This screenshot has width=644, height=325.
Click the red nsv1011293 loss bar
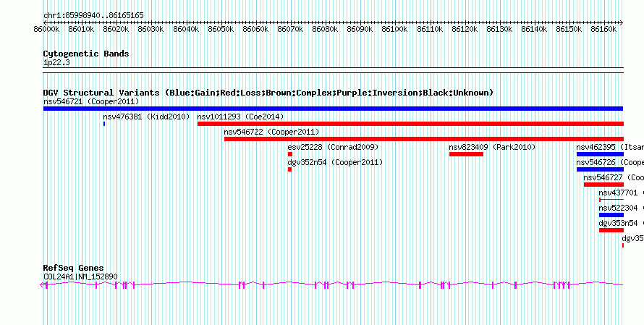(410, 124)
